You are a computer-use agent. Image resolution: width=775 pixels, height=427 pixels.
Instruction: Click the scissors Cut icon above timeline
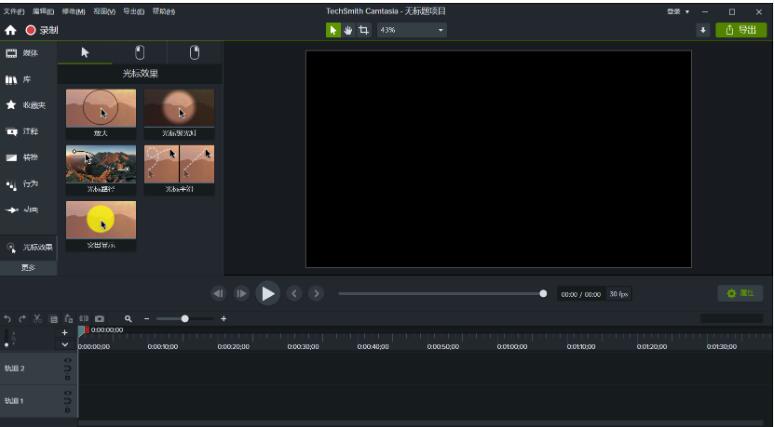pos(37,318)
